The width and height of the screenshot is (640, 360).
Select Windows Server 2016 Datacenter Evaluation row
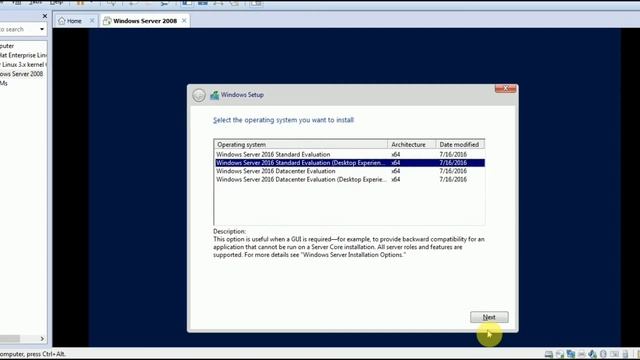tap(350, 171)
